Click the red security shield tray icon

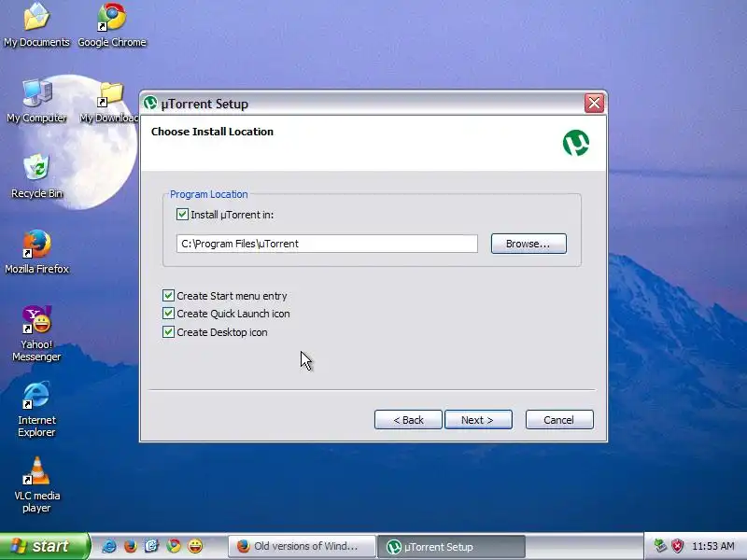coord(678,546)
